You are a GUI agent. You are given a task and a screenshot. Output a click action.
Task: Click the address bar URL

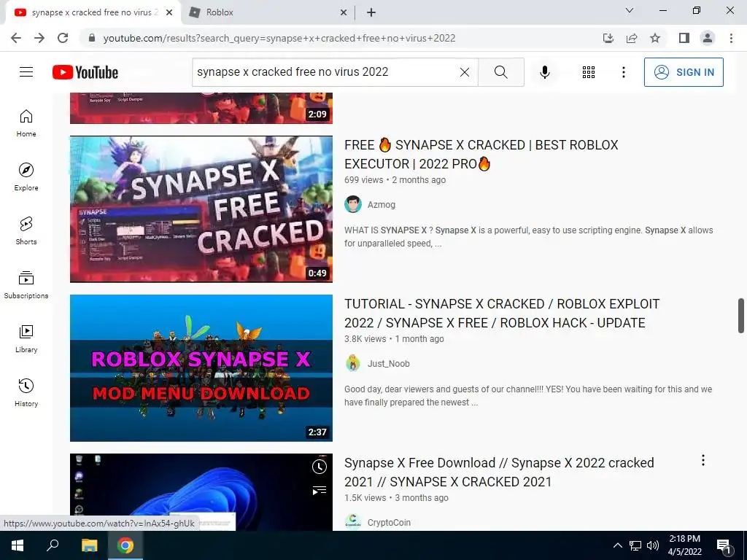point(279,38)
